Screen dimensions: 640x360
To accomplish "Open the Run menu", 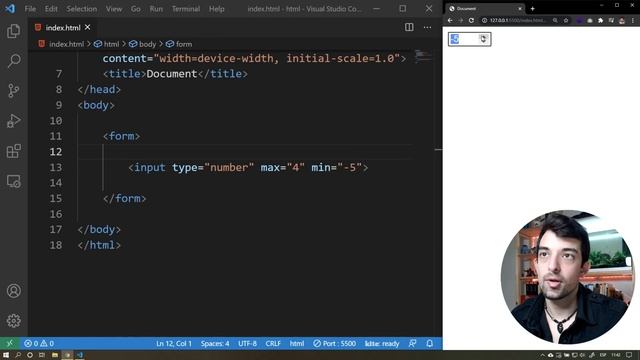I will [x=156, y=9].
